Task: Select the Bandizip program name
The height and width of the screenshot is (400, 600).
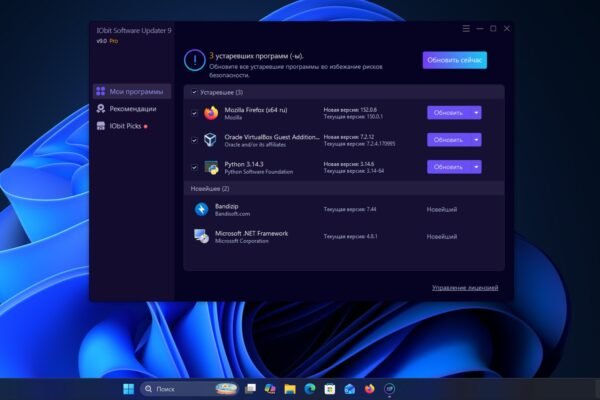Action: (x=227, y=206)
